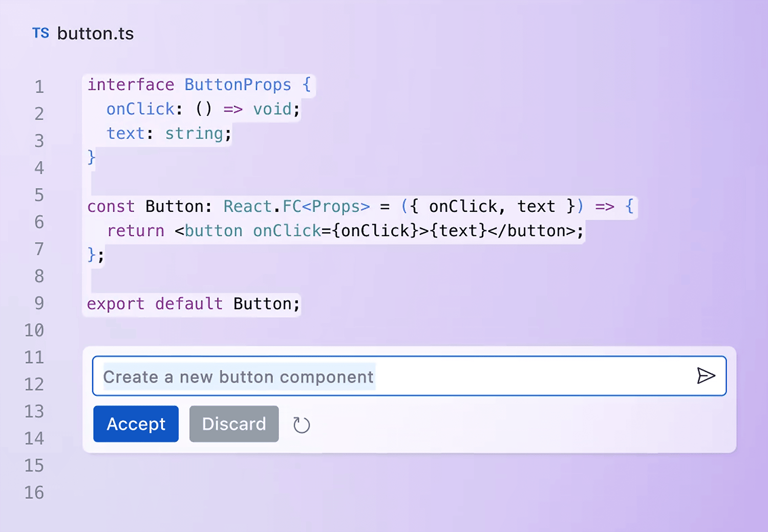Click line number 3 in the gutter
Image resolution: width=768 pixels, height=532 pixels.
pyautogui.click(x=39, y=141)
